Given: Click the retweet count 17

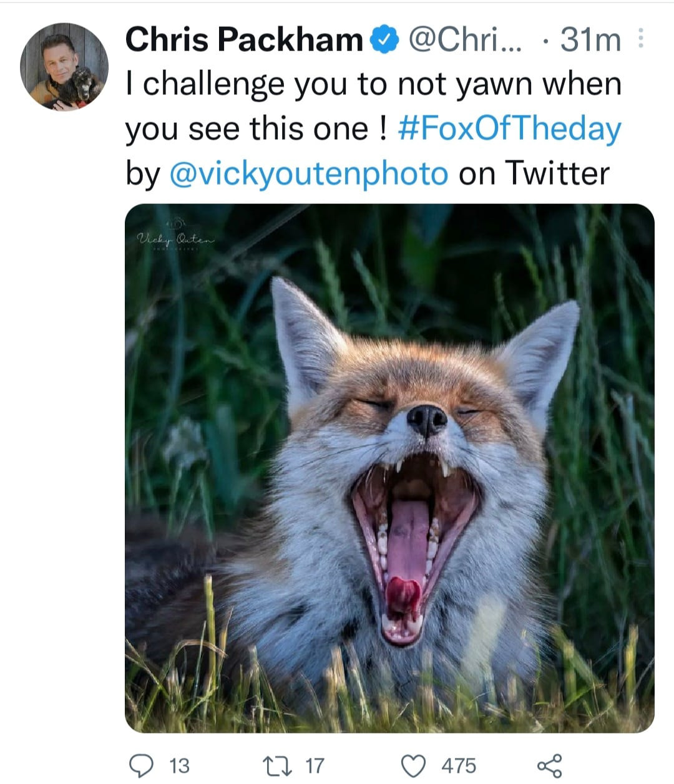Looking at the screenshot, I should (315, 765).
